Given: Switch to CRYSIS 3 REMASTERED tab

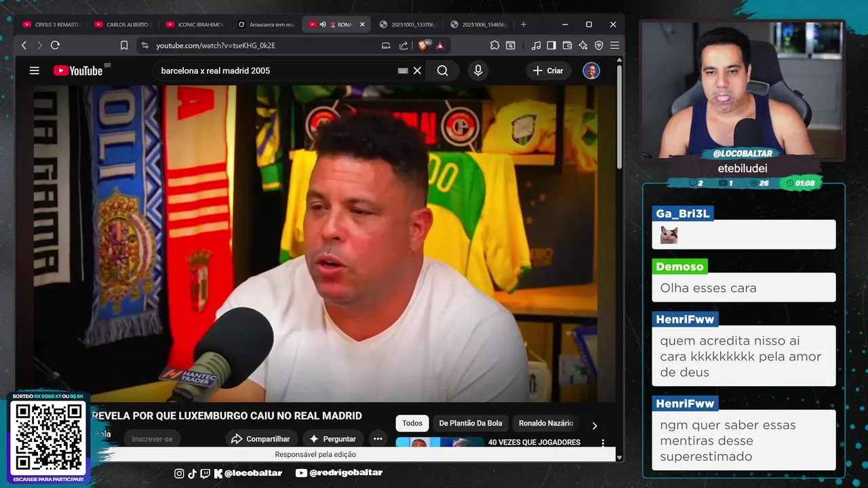Looking at the screenshot, I should (x=52, y=24).
